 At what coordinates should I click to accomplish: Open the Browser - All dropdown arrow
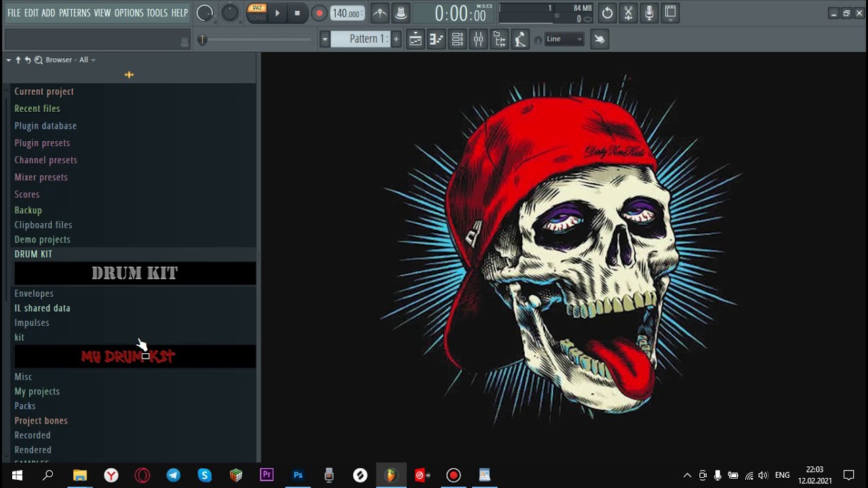pyautogui.click(x=93, y=60)
